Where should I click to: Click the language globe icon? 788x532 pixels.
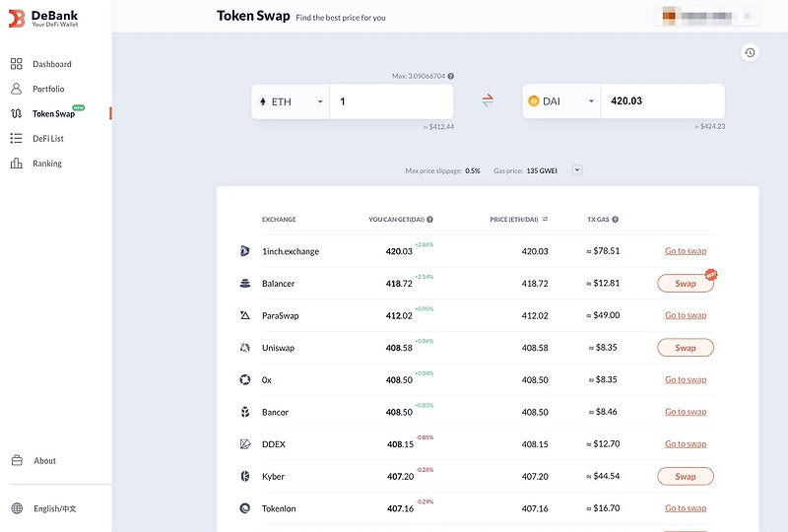tap(17, 508)
